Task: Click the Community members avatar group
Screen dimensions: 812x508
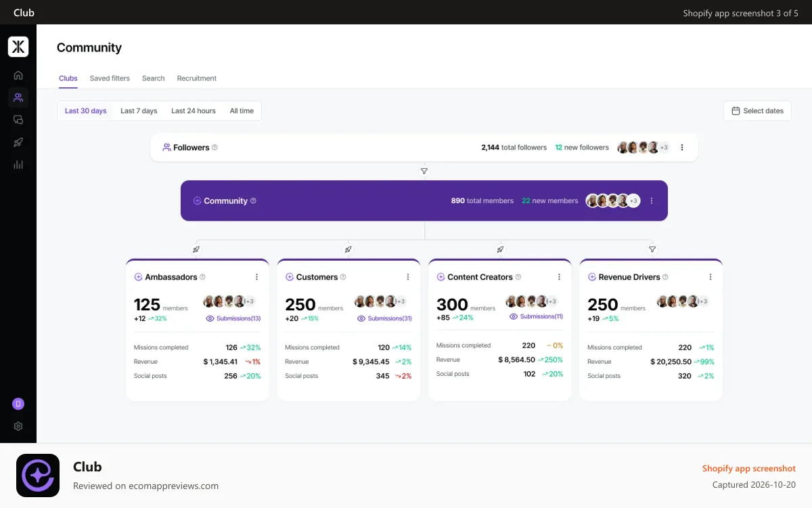Action: coord(613,200)
